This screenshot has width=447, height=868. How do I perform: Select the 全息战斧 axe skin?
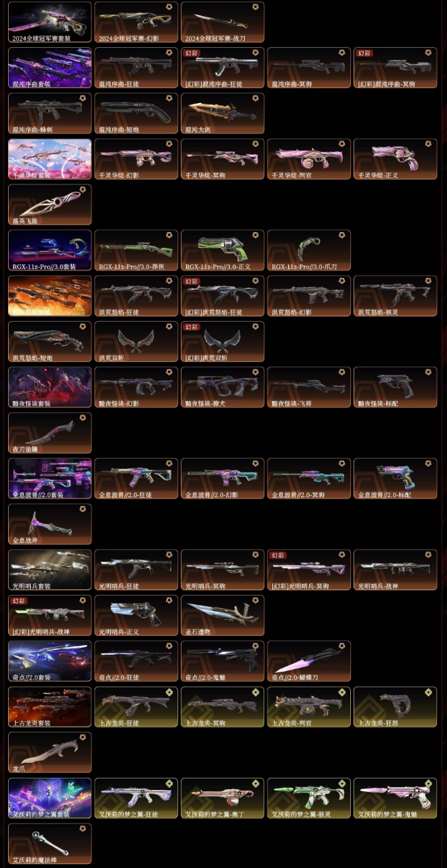pyautogui.click(x=50, y=524)
